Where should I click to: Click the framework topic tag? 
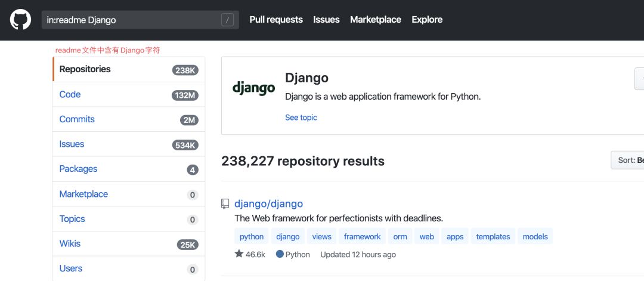(x=363, y=237)
